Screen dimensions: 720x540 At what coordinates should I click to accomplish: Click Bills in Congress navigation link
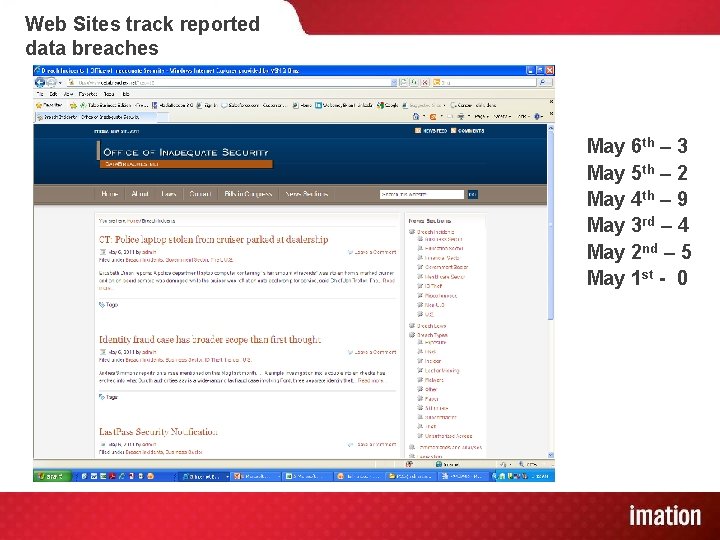[248, 194]
